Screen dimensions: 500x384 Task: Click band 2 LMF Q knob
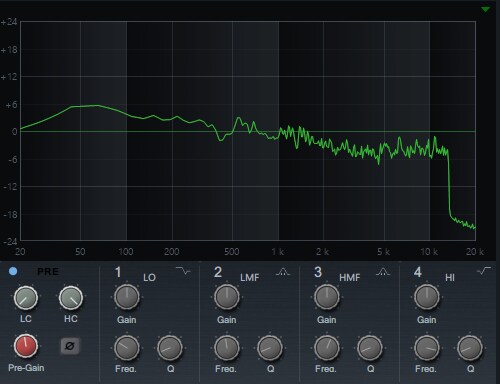click(270, 348)
